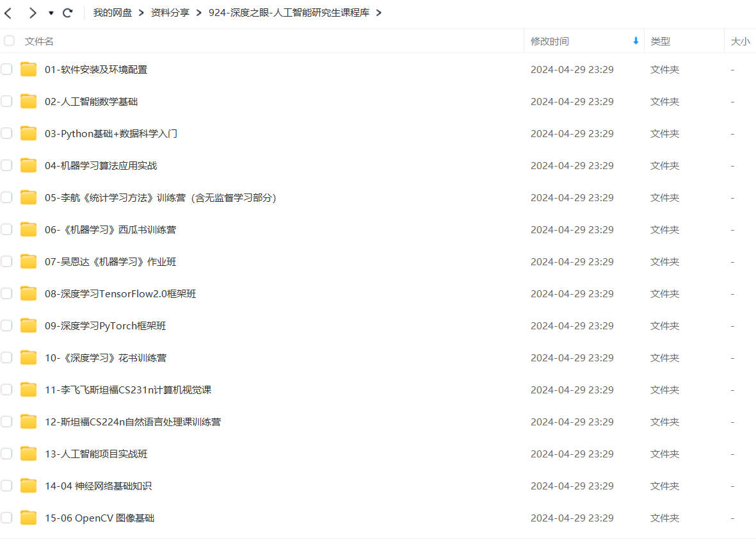Screen dimensions: 756x542
Task: Click folder icon of 10-《深度学习》花书训练营
Action: (28, 357)
